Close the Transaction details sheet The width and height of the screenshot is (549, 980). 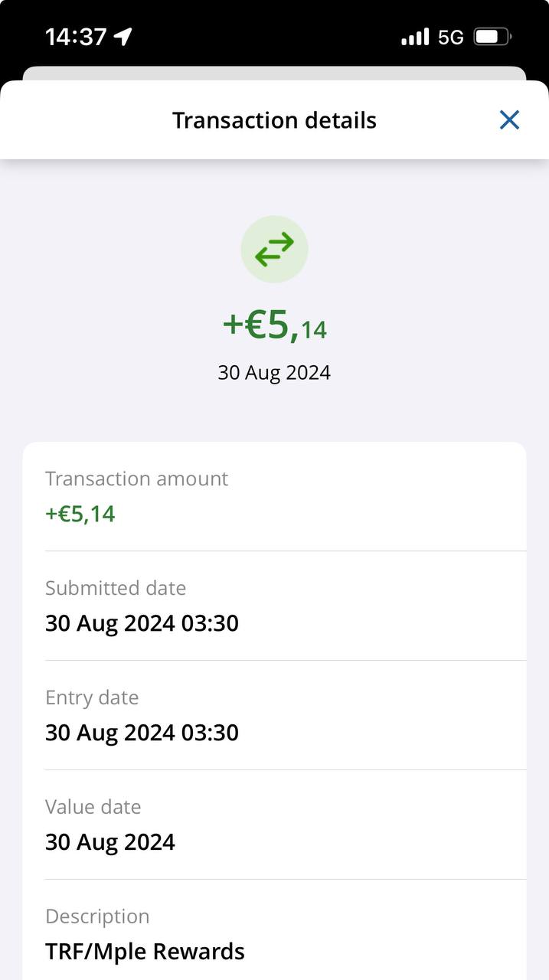click(509, 120)
